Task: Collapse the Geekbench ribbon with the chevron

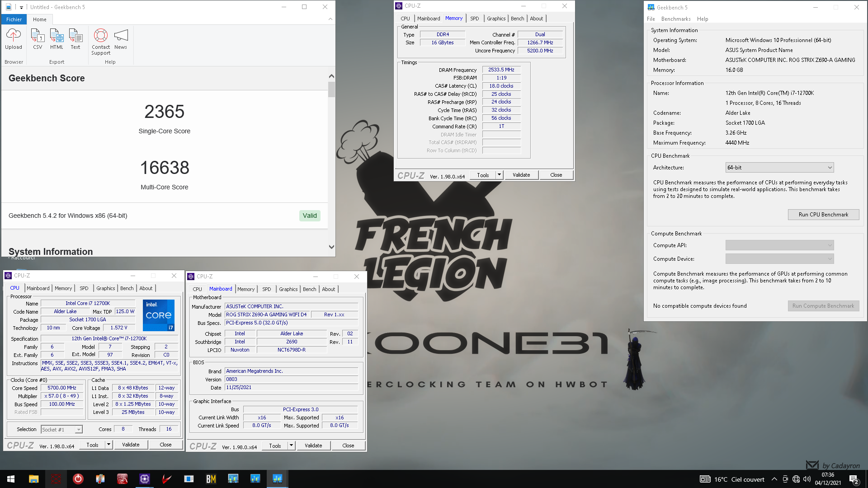Action: click(x=330, y=19)
